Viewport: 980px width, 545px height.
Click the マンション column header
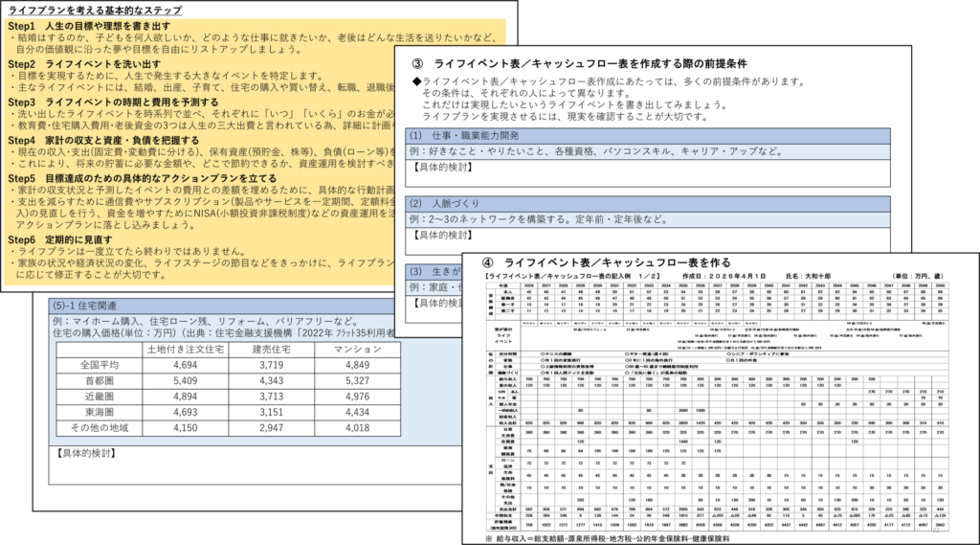[358, 350]
